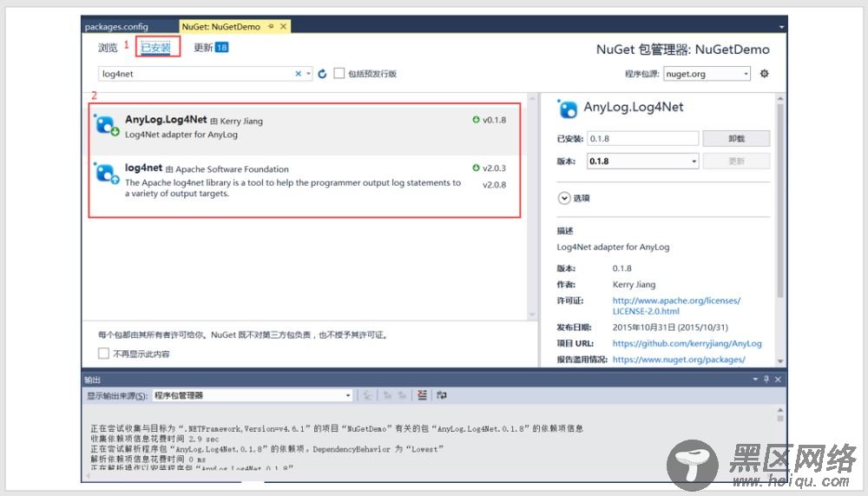Click the AnyLog.Log4Net package icon in list

tap(106, 125)
